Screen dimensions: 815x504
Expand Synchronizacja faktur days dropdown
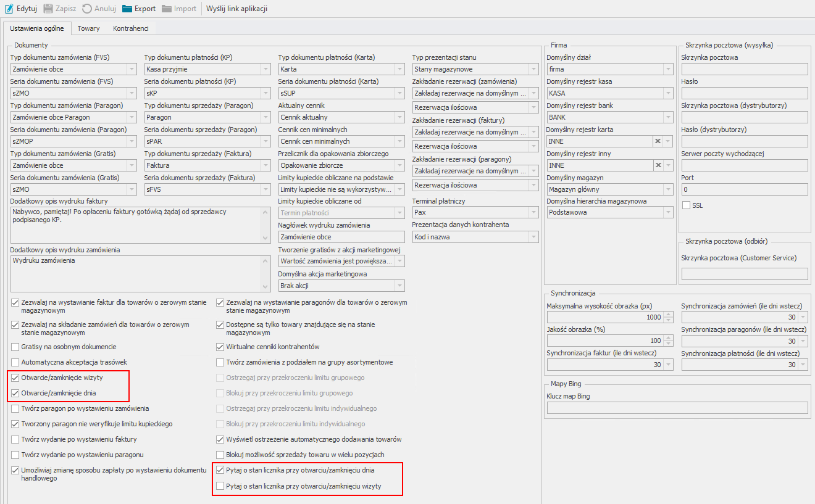click(668, 365)
